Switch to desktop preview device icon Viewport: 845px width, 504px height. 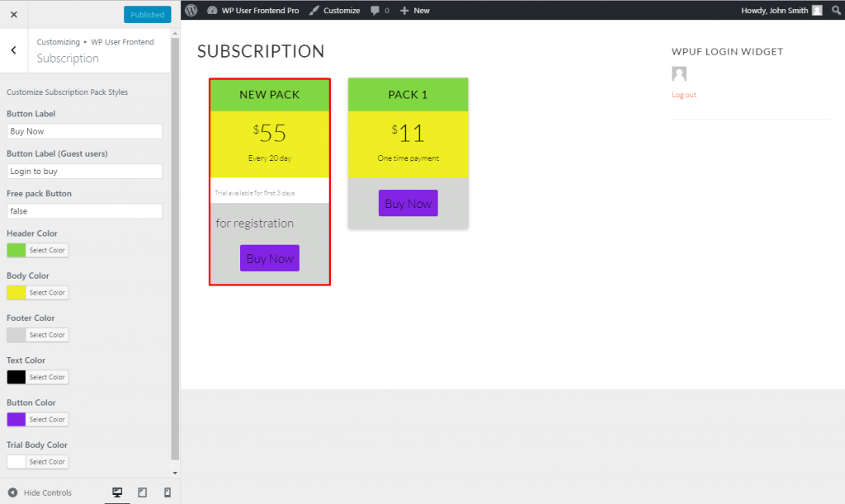point(117,492)
